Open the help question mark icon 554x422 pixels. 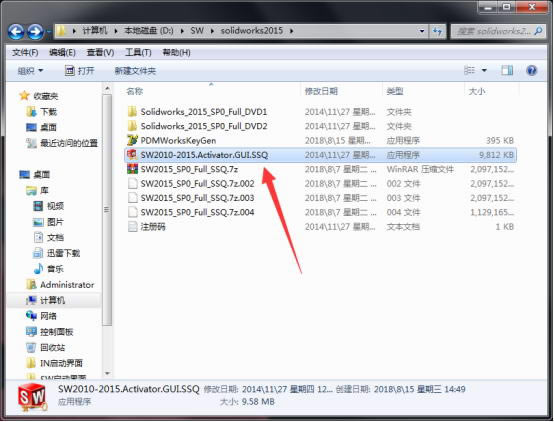[531, 70]
